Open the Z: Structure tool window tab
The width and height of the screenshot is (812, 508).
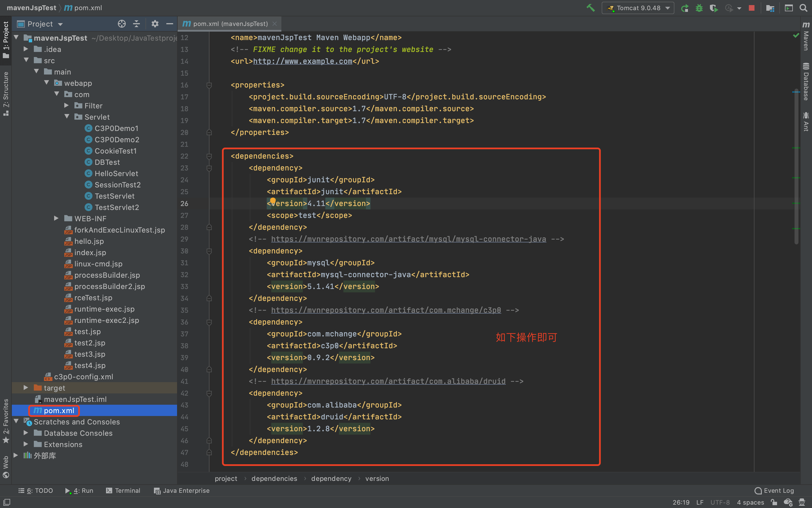pos(6,93)
